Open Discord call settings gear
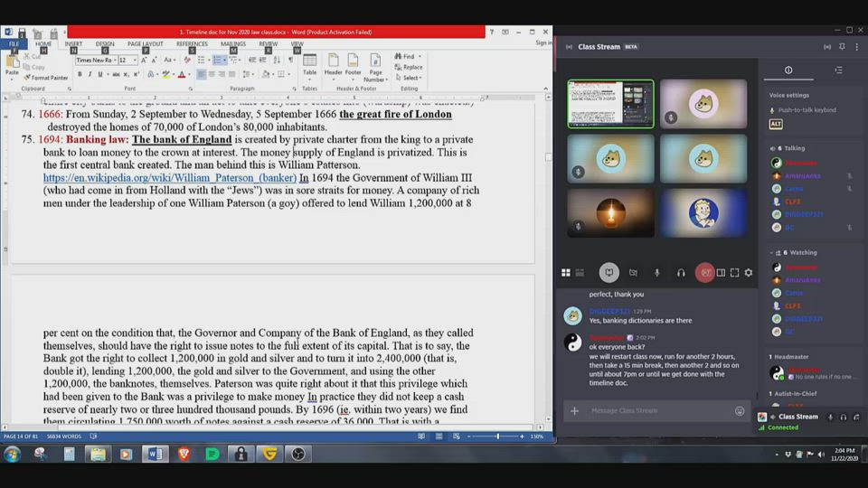Image resolution: width=868 pixels, height=488 pixels. 749,272
